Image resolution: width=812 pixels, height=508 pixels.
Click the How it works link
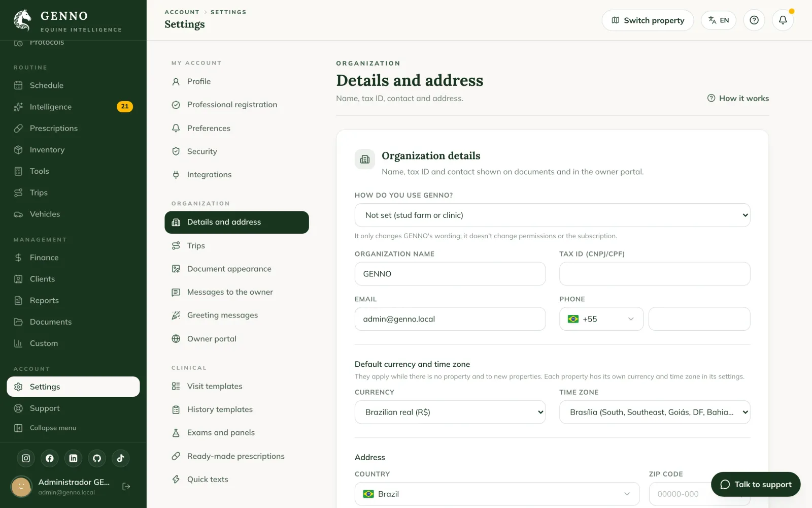[x=738, y=98]
